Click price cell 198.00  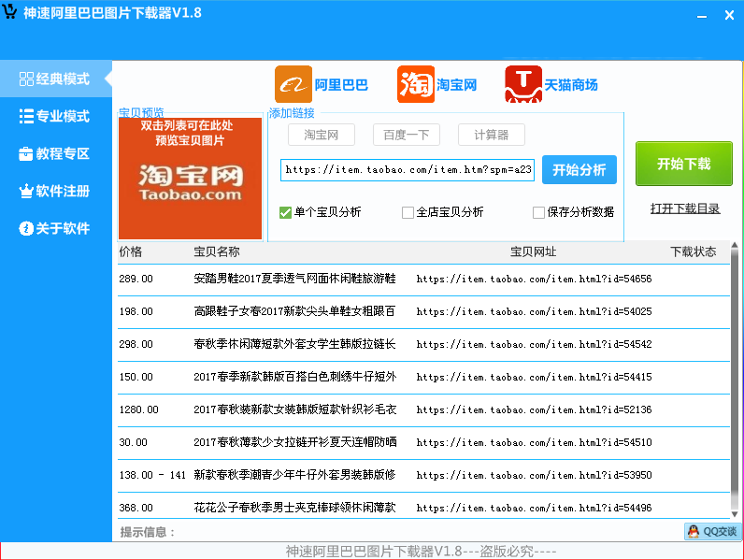pos(136,312)
